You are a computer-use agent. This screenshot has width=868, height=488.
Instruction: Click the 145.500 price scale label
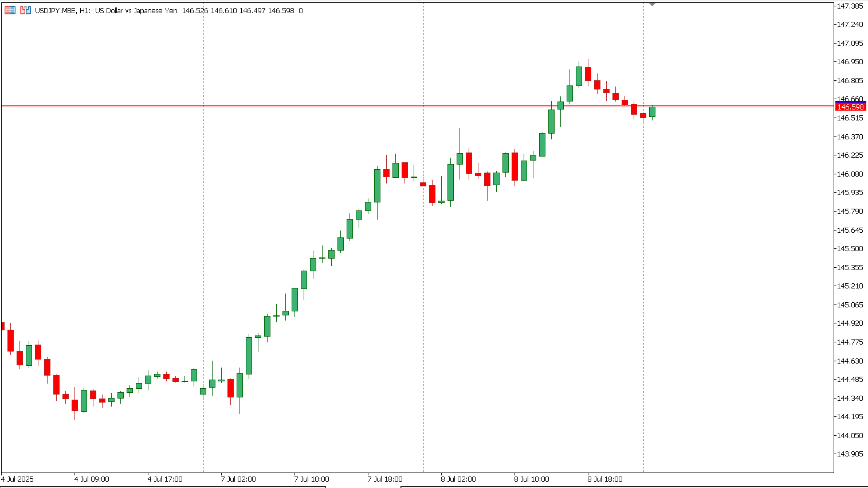pyautogui.click(x=850, y=249)
